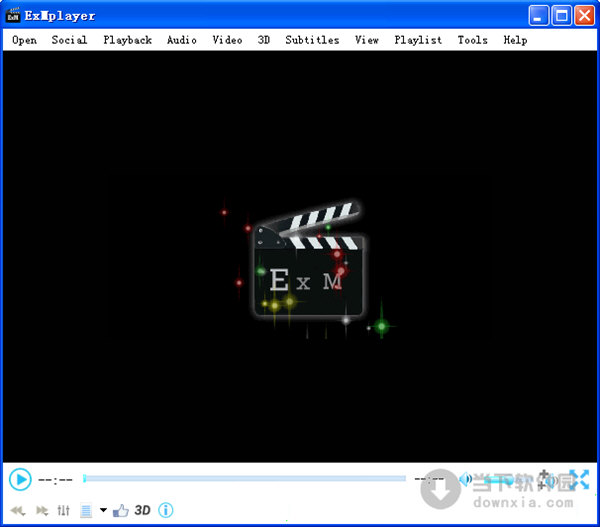This screenshot has width=600, height=527.
Task: Click the seek progress bar
Action: 245,478
